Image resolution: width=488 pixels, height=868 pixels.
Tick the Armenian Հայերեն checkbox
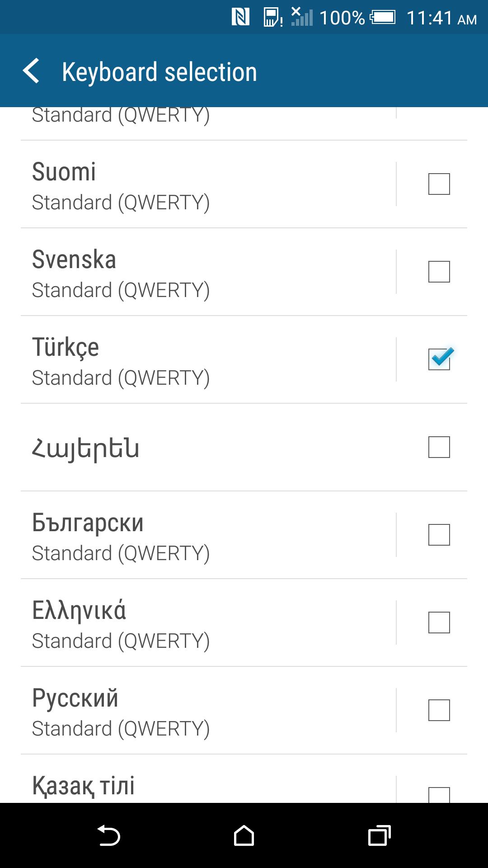tap(439, 447)
